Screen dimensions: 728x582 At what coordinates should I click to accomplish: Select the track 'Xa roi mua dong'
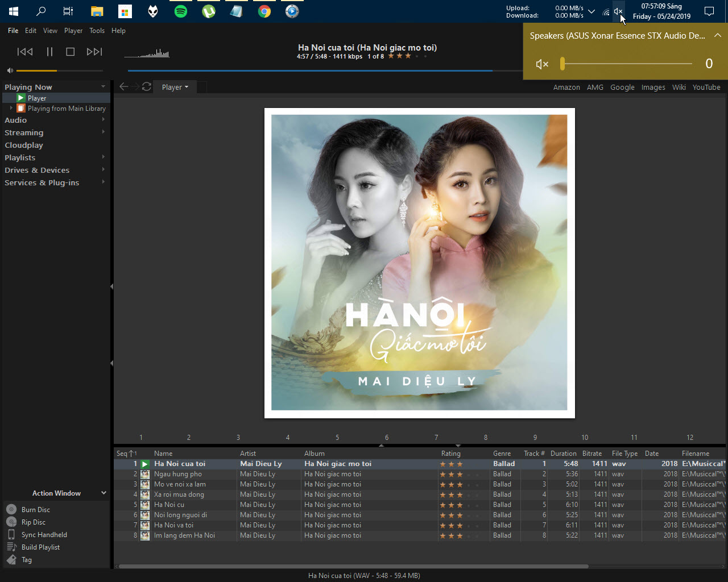point(179,494)
